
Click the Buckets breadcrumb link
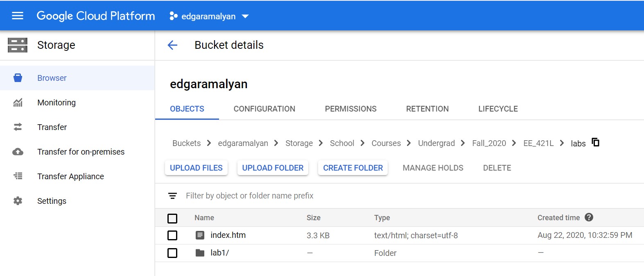187,143
